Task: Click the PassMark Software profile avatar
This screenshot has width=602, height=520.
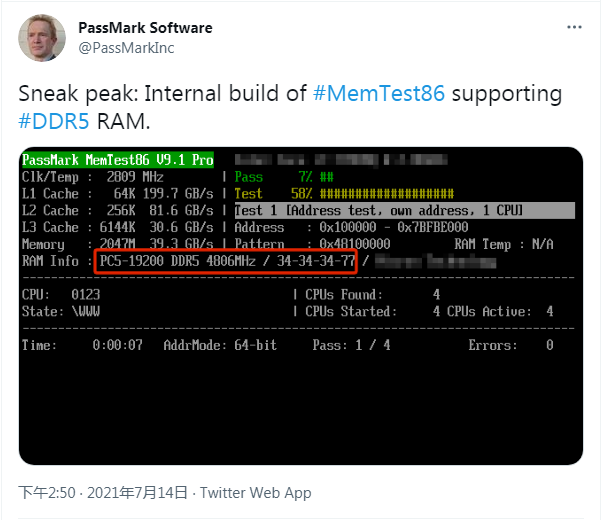Action: coord(43,38)
